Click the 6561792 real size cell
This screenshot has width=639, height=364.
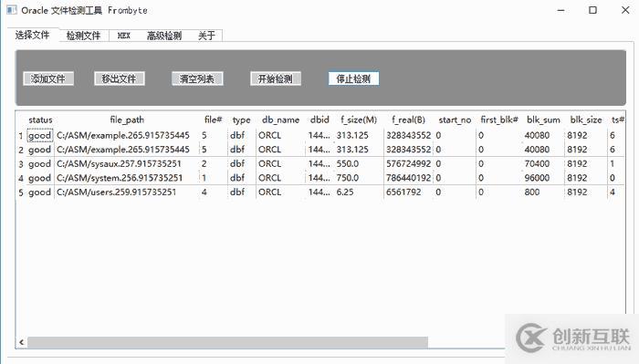pyautogui.click(x=403, y=192)
